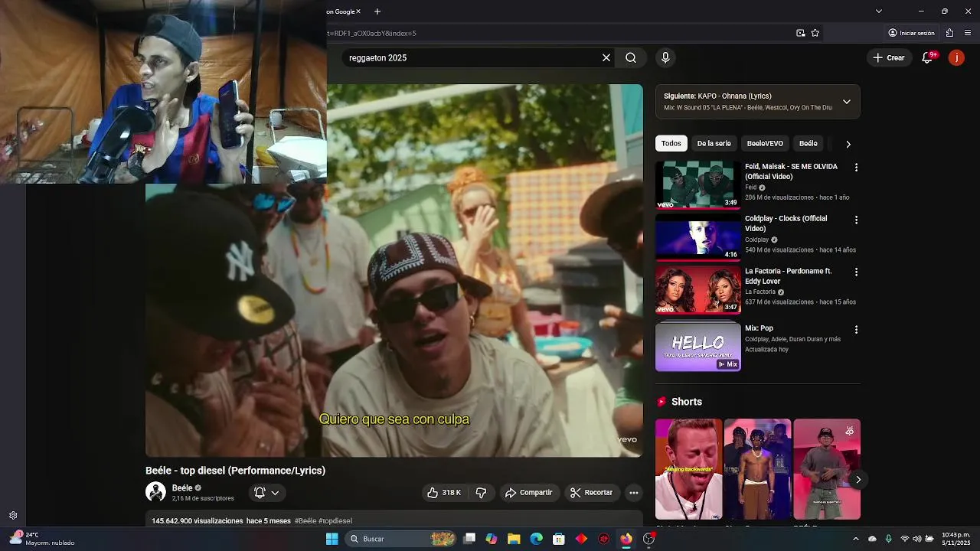Show hidden system tray icons
Viewport: 980px width, 551px height.
click(x=856, y=539)
